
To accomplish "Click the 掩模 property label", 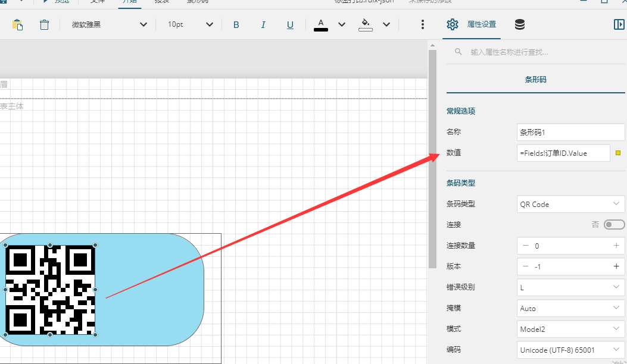I will click(454, 307).
